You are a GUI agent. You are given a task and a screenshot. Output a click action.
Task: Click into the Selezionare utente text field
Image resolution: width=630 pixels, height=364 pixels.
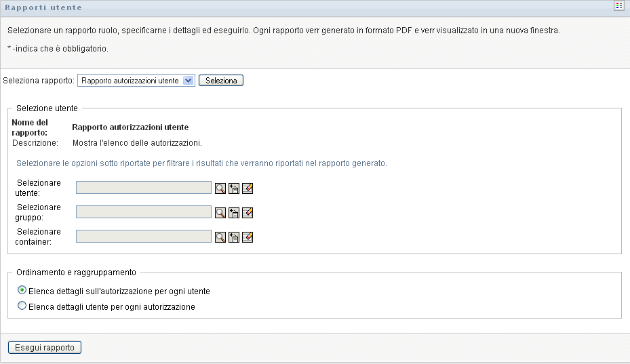(144, 188)
